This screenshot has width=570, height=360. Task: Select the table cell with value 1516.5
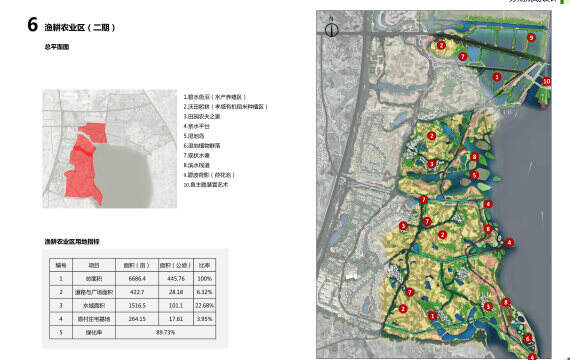tap(137, 305)
